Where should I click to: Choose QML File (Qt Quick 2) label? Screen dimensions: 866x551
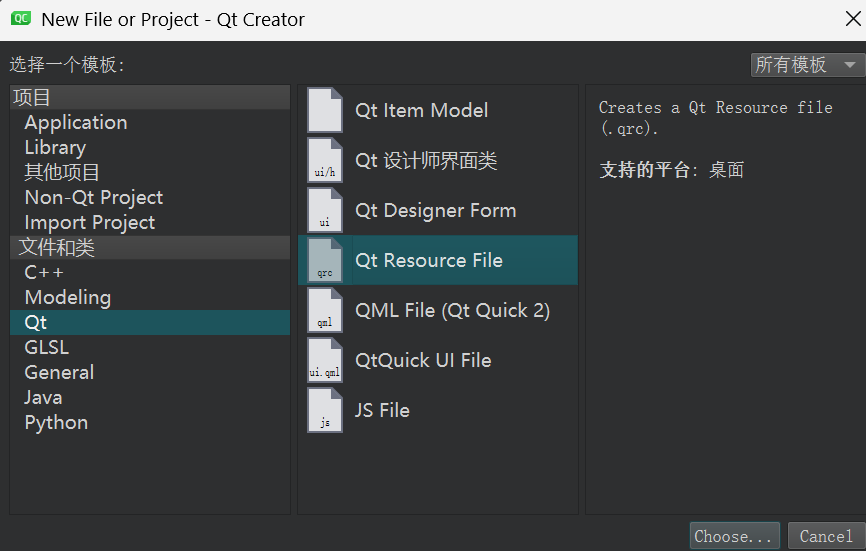coord(452,310)
